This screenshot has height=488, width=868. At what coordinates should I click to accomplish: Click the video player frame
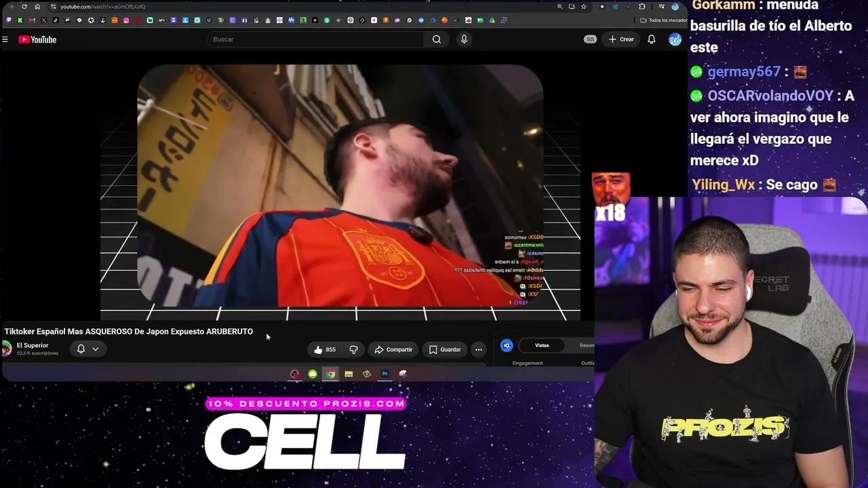click(x=340, y=186)
